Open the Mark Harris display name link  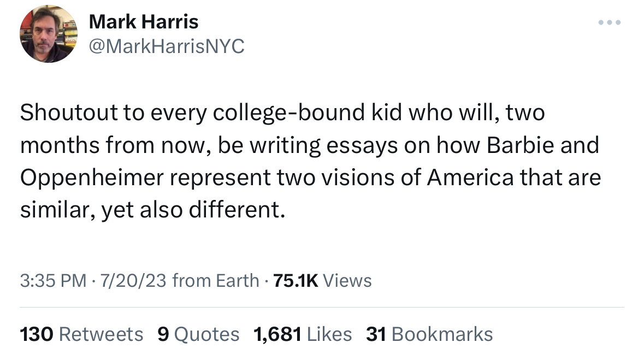click(143, 22)
